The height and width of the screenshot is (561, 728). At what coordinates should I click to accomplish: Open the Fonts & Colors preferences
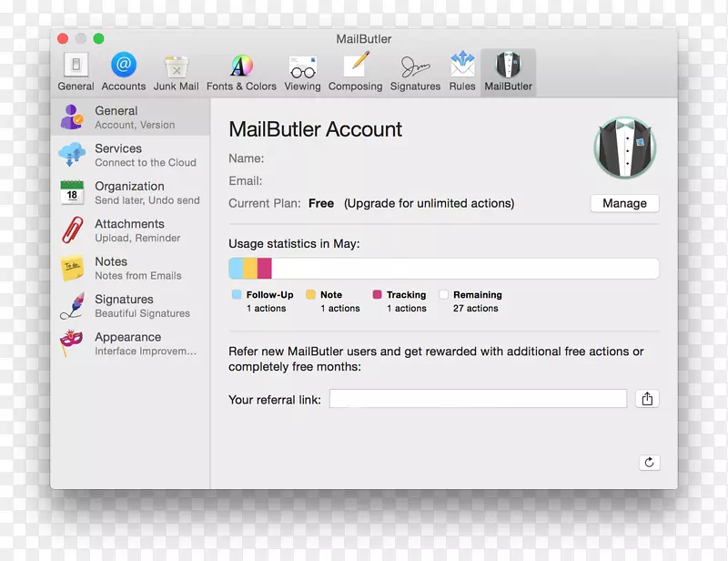click(241, 71)
